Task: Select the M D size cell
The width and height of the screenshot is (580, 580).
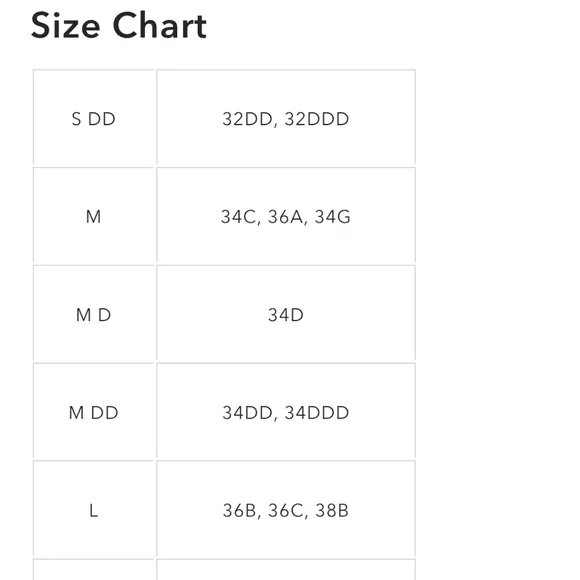Action: 94,314
